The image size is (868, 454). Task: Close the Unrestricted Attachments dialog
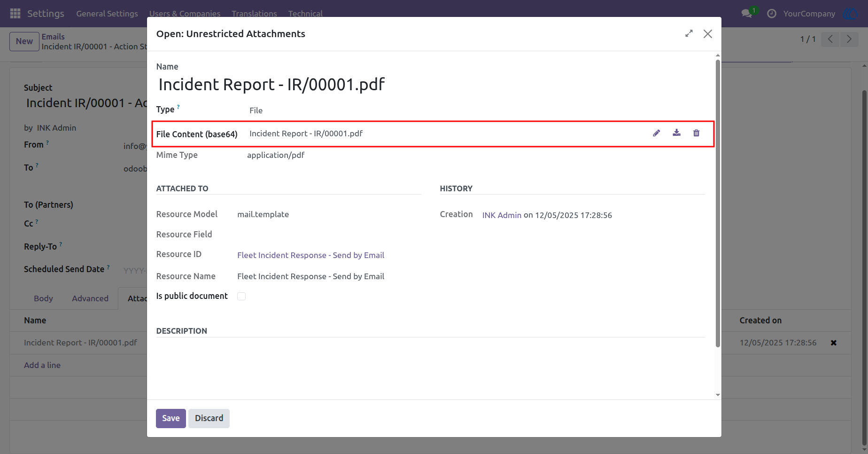(707, 34)
